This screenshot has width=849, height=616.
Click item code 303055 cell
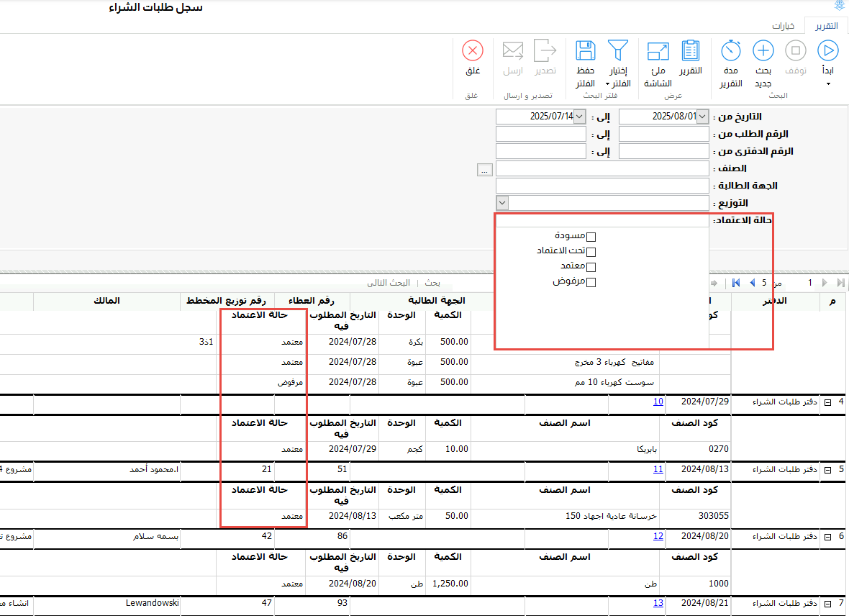pyautogui.click(x=713, y=516)
